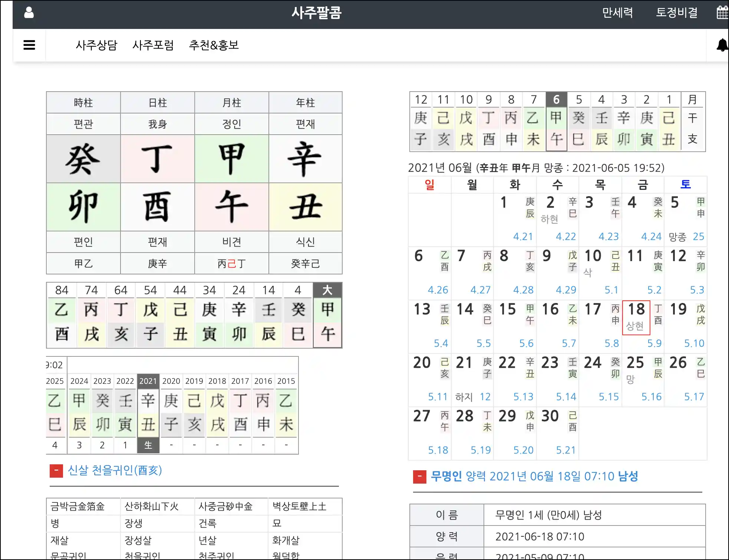Go to 사주포럼 menu
This screenshot has width=729, height=560.
pos(153,45)
